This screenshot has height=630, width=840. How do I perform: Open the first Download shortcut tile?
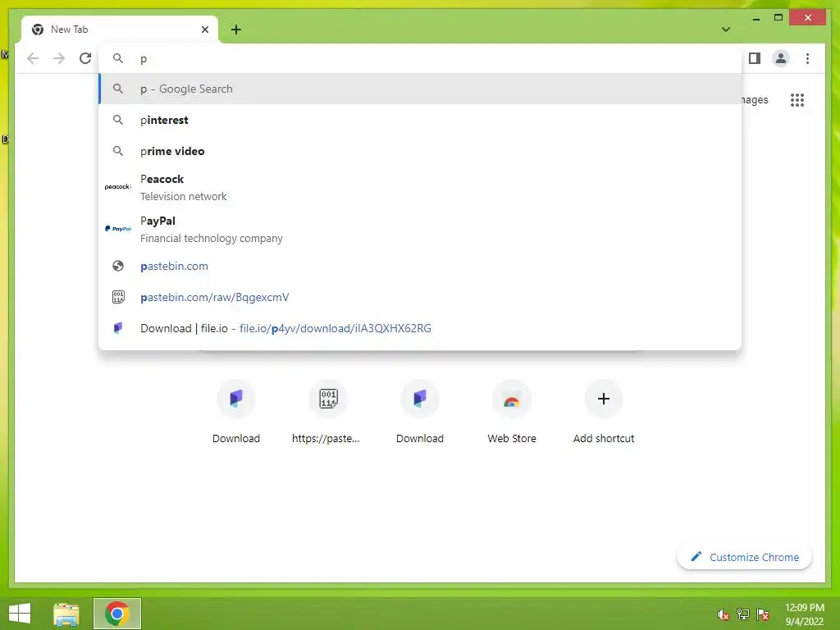coord(236,412)
